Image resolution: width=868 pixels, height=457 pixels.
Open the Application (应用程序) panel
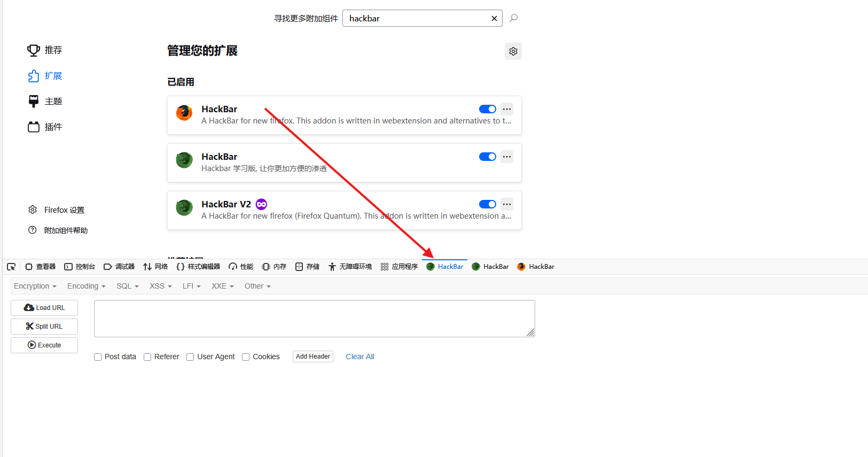pos(399,267)
